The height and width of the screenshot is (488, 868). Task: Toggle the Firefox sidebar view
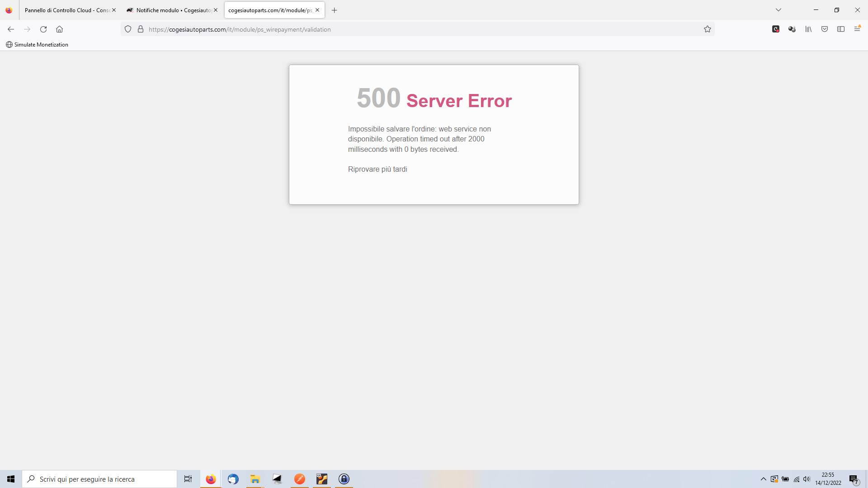pyautogui.click(x=841, y=29)
